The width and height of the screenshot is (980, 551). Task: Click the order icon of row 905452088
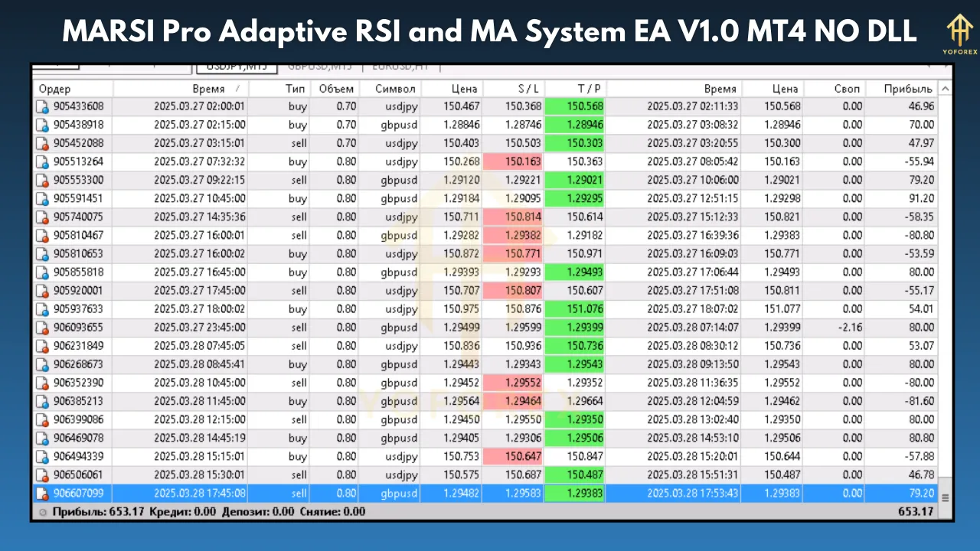[44, 143]
